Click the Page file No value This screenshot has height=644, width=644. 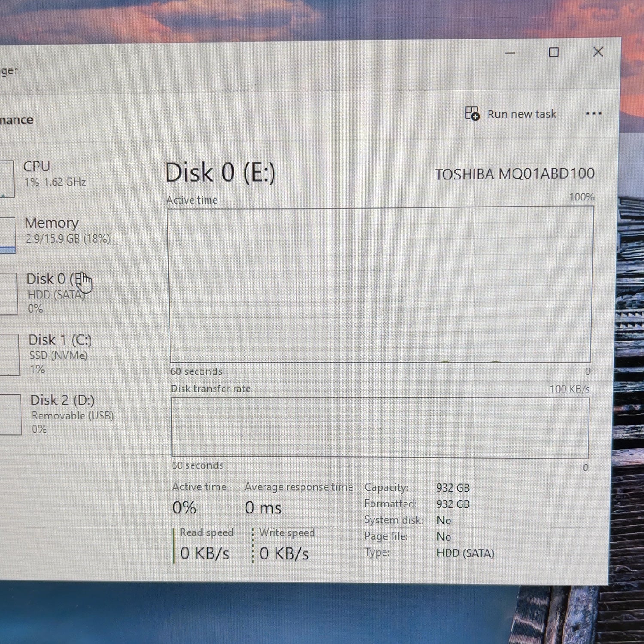click(x=444, y=537)
